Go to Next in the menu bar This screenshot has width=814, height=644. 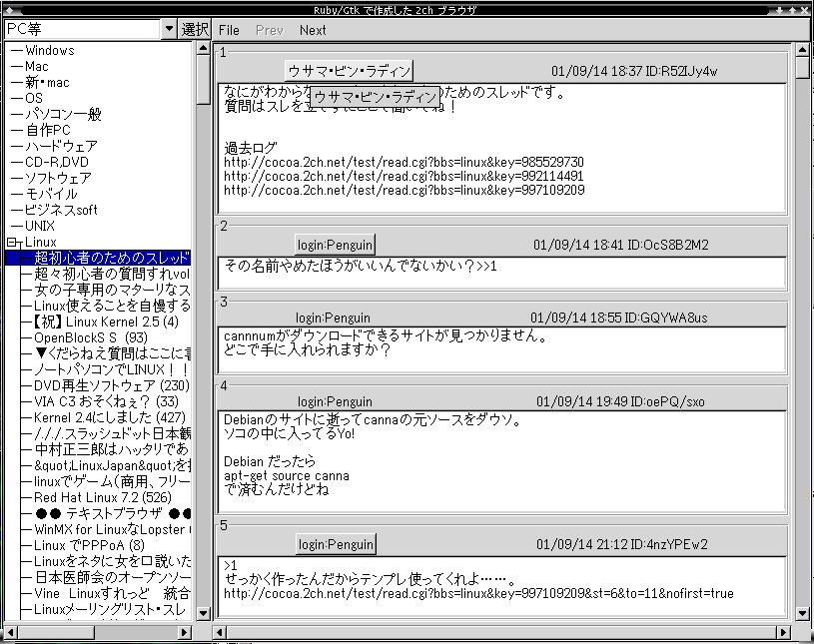tap(313, 30)
